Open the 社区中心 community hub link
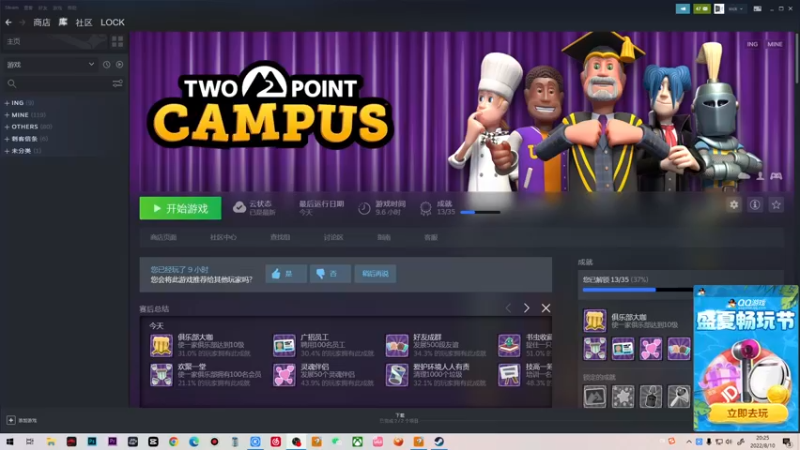Screen dimensions: 800x450 coord(223,237)
